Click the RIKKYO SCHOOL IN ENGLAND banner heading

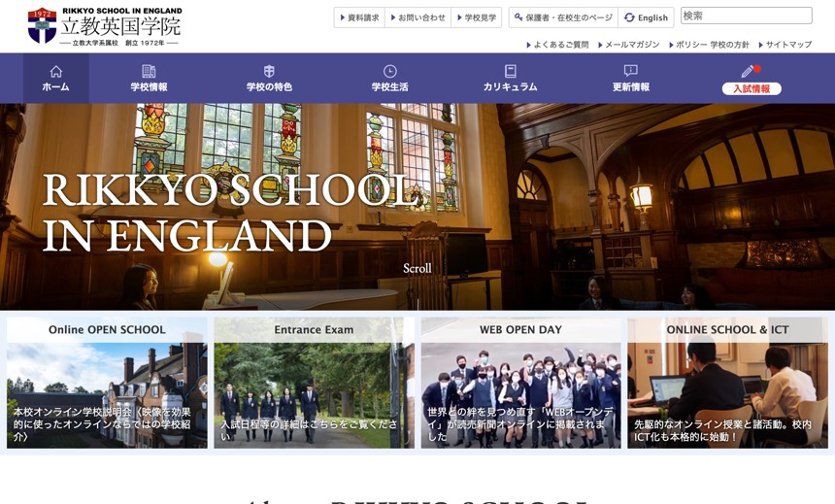click(230, 213)
